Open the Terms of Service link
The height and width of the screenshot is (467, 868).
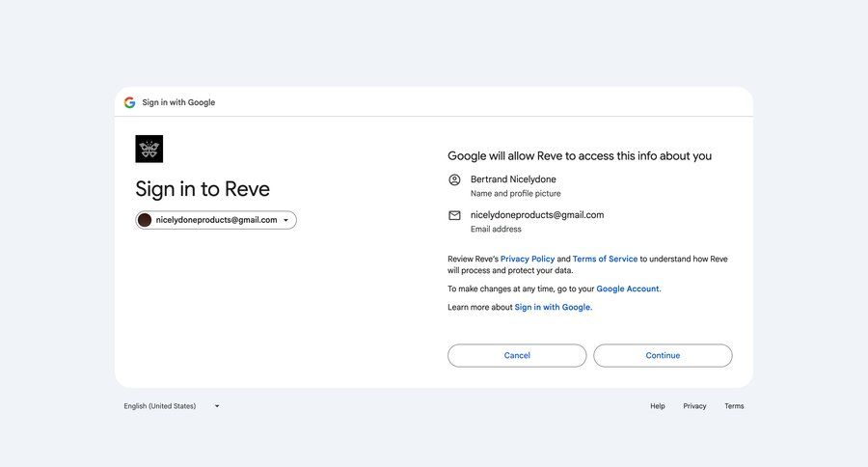point(605,259)
